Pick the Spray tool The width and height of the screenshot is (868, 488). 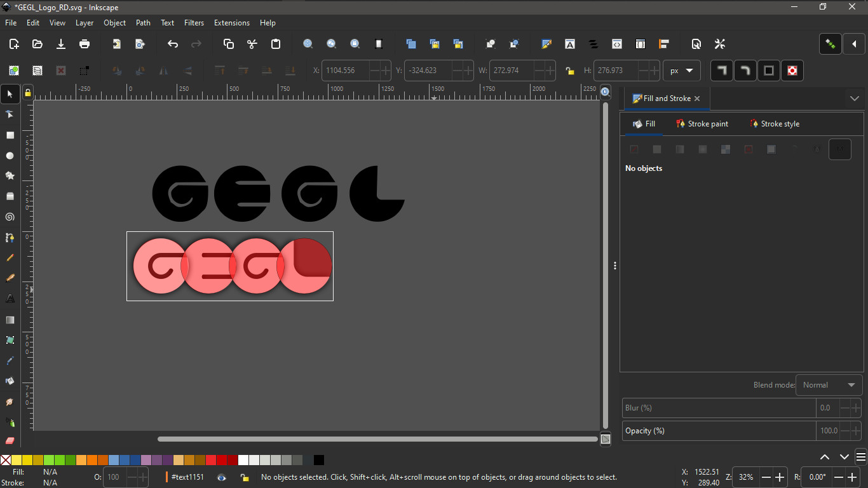[x=10, y=422]
